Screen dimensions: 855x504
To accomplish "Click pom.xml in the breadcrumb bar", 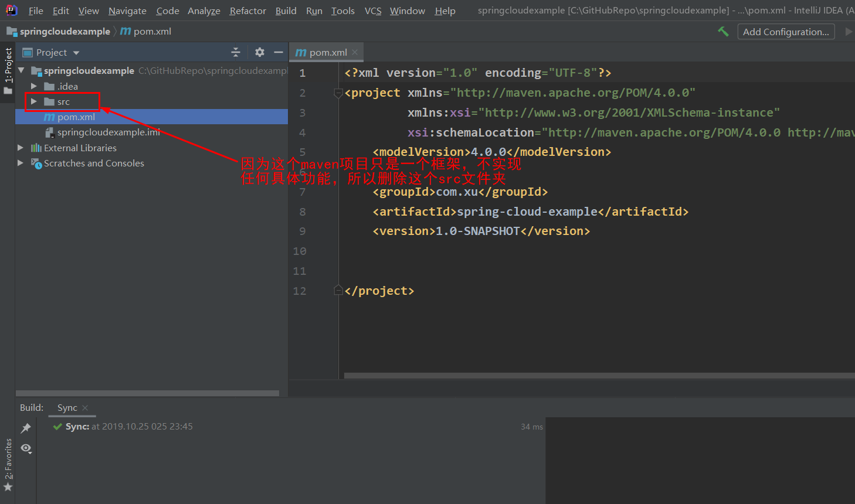I will (x=152, y=31).
